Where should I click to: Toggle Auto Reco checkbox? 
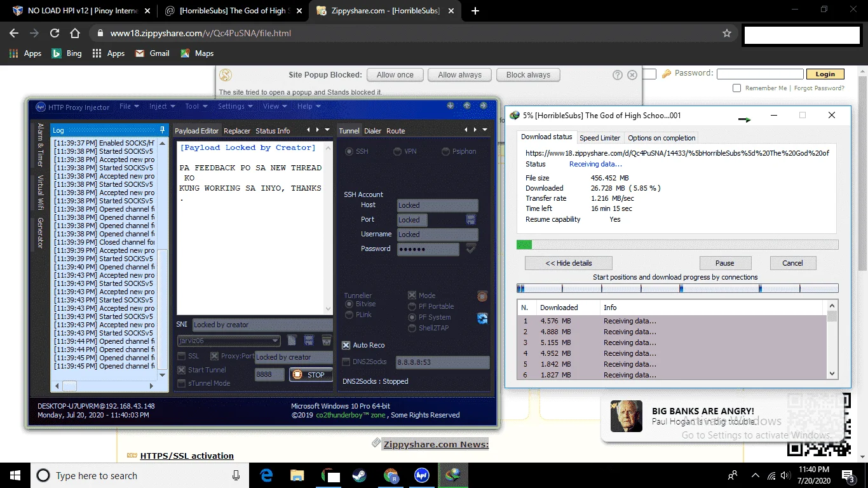346,345
